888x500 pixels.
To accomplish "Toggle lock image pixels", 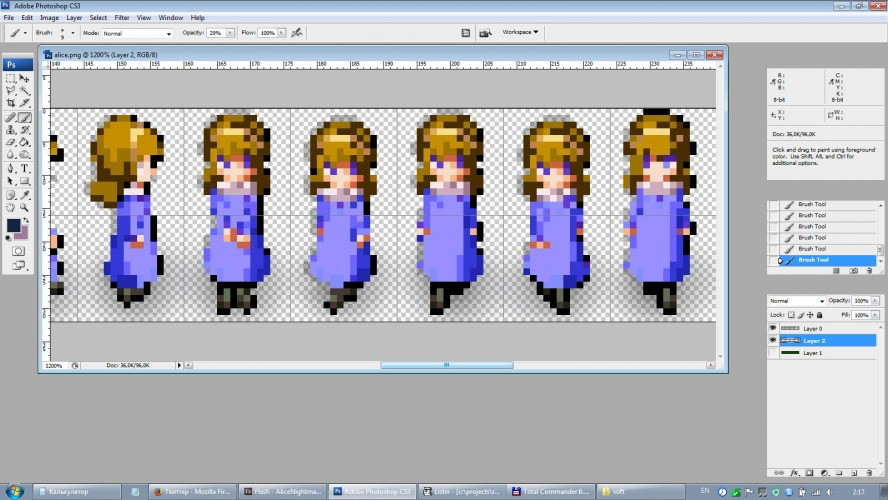I will pyautogui.click(x=801, y=315).
